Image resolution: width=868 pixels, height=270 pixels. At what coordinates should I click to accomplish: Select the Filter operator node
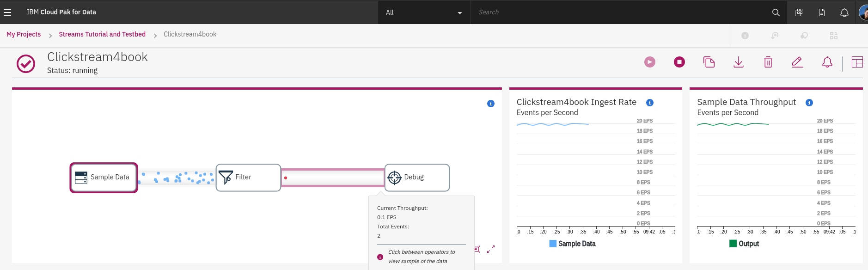pos(248,178)
